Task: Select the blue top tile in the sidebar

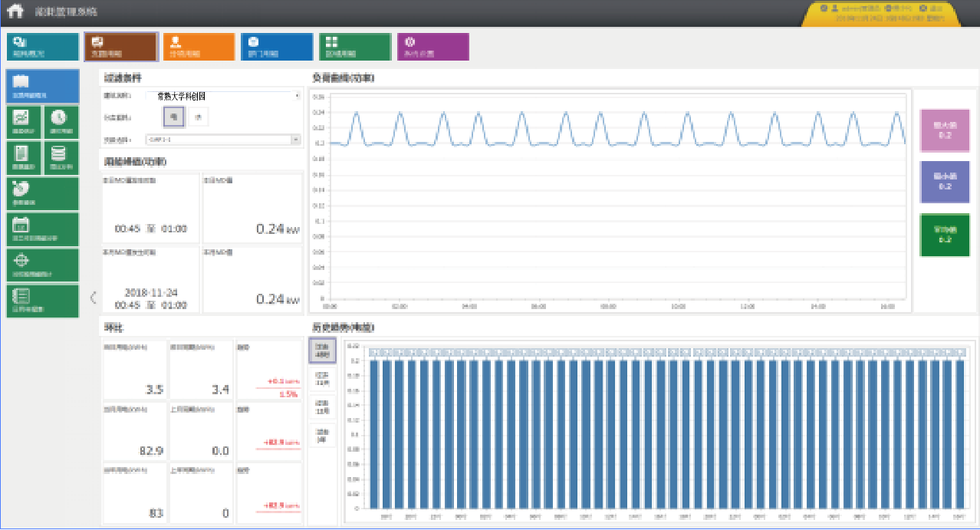Action: [x=42, y=86]
